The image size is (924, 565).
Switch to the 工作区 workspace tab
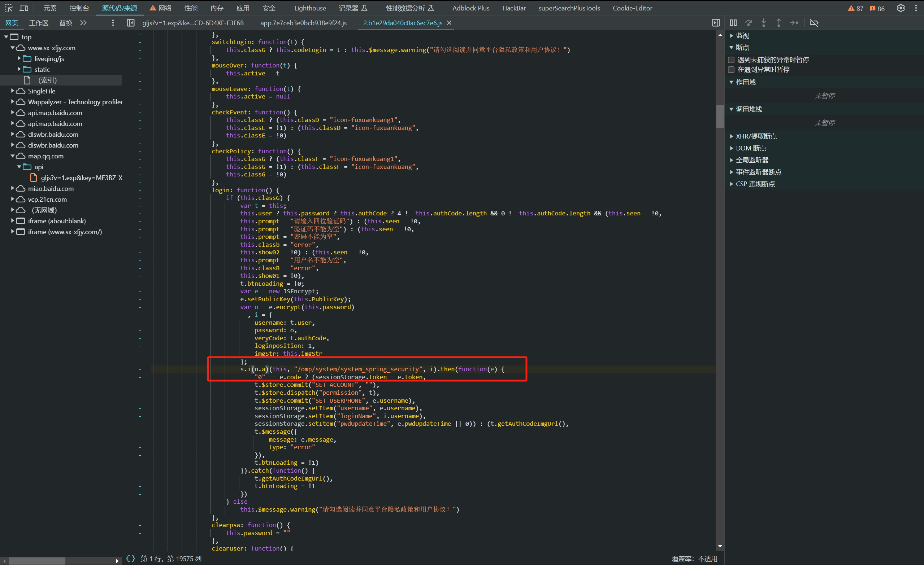pos(39,23)
